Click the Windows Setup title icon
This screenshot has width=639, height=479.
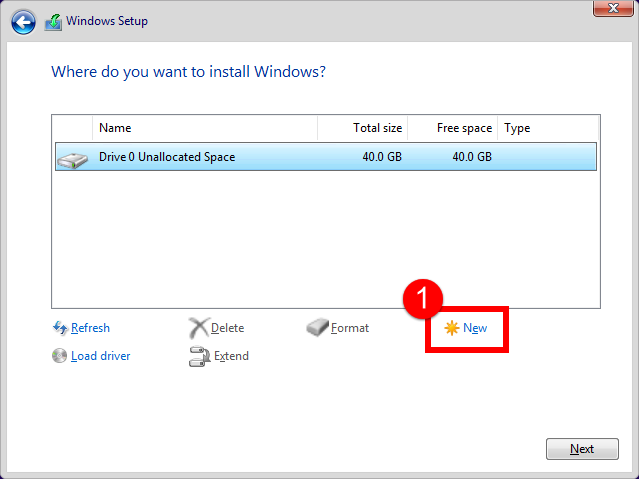coord(53,22)
